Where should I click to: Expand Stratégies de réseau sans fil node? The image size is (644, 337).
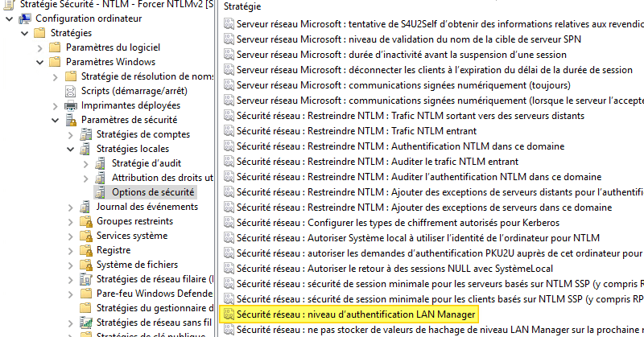click(x=70, y=323)
